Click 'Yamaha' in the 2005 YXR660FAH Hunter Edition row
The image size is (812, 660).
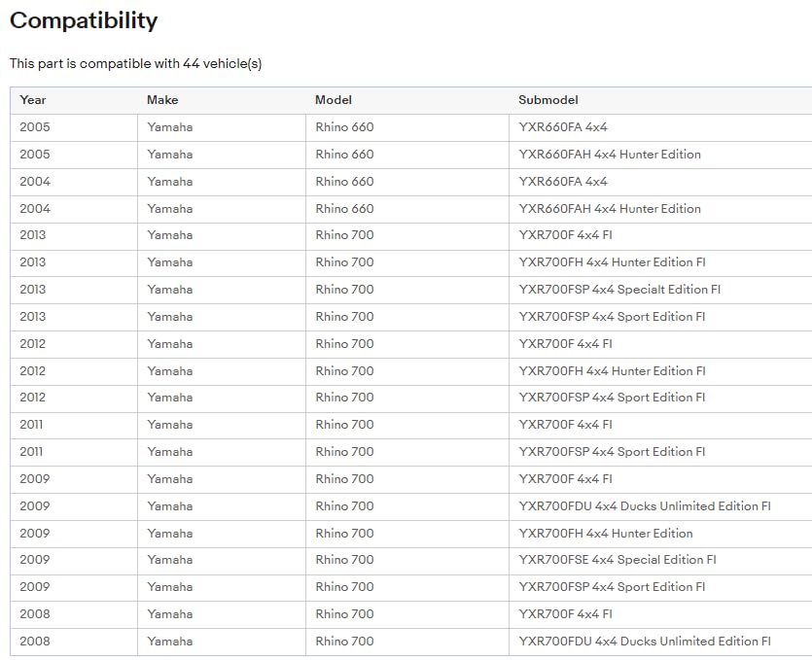(169, 155)
